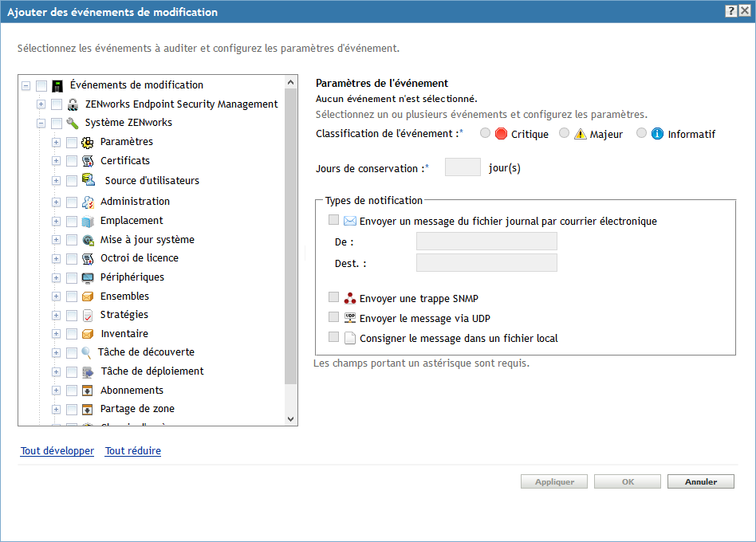Screen dimensions: 756x542
Task: Click the Partage de zone icon
Action: 87,410
